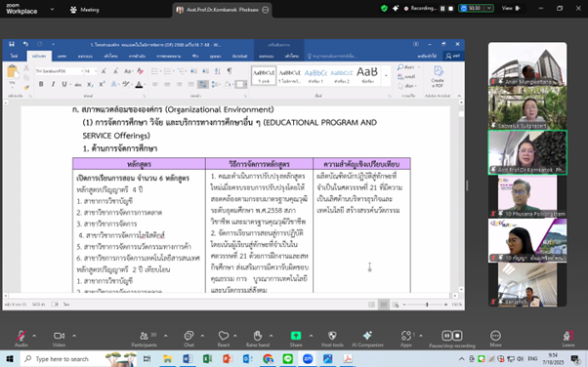This screenshot has width=588, height=367.
Task: Open the meeting timer dropdown
Action: click(x=489, y=8)
